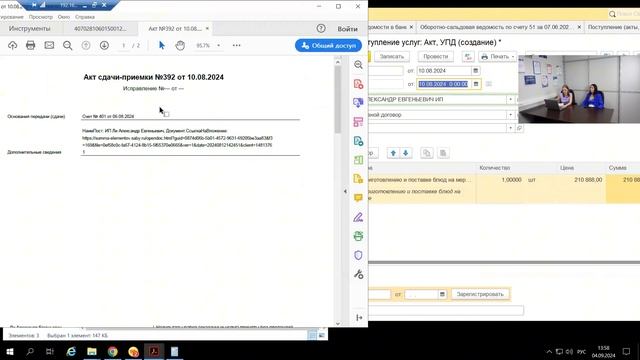The height and width of the screenshot is (360, 640).
Task: Toggle the tools pane with small left triangle
Action: tap(345, 191)
